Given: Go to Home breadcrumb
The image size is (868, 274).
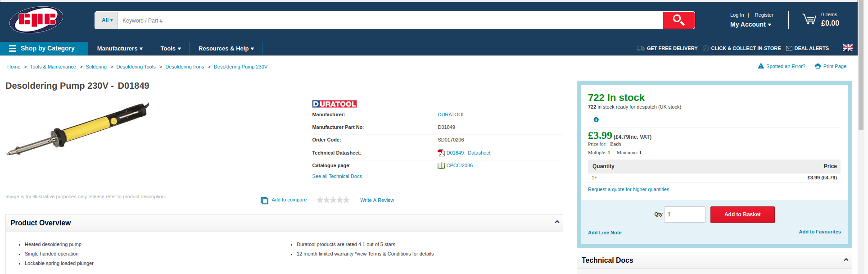Looking at the screenshot, I should click(14, 67).
